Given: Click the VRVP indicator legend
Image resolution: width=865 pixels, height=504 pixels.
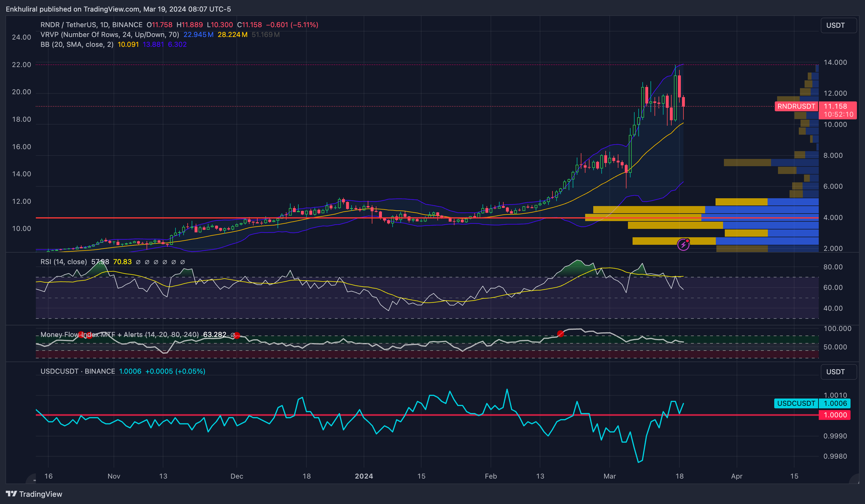Looking at the screenshot, I should [x=110, y=35].
